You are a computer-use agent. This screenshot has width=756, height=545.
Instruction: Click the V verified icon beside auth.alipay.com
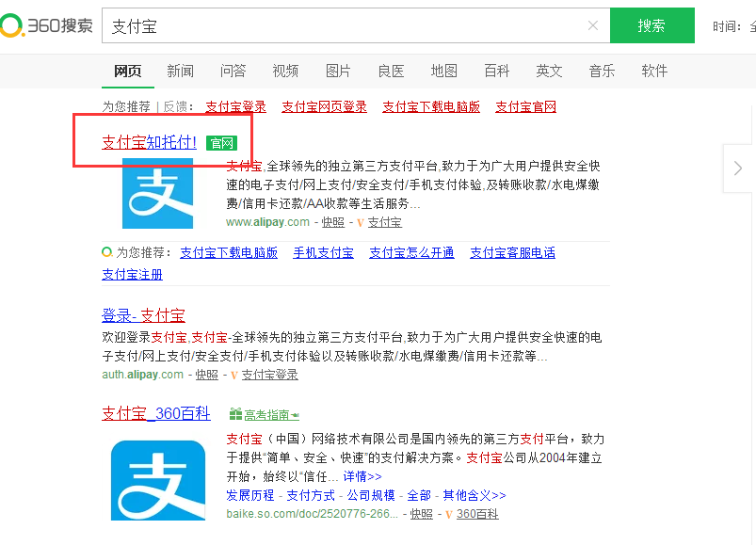(x=233, y=375)
